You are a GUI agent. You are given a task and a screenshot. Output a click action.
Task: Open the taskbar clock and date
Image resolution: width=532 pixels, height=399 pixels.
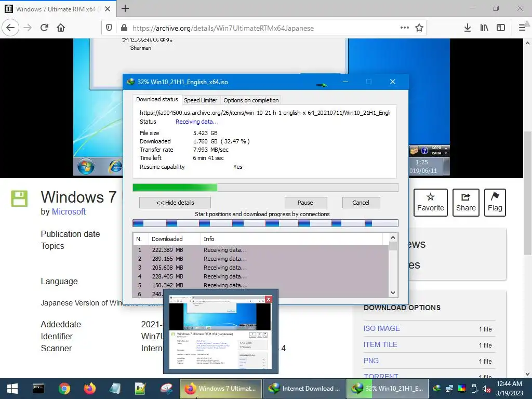tap(509, 389)
